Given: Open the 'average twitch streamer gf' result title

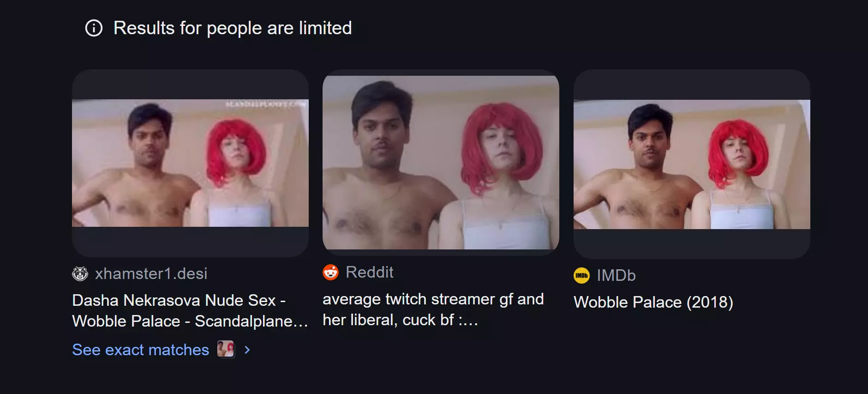Looking at the screenshot, I should [433, 309].
